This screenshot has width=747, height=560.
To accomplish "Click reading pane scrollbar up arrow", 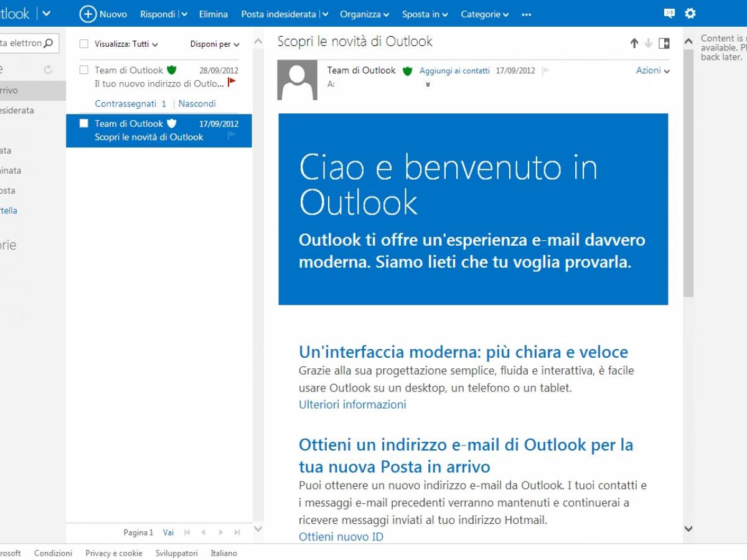I will point(688,42).
